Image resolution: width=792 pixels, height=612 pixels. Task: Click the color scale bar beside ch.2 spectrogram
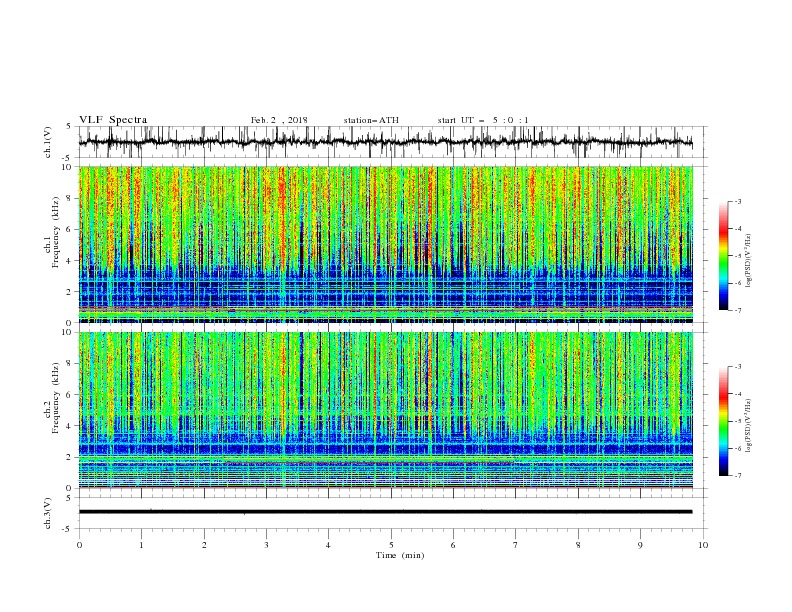(x=724, y=421)
